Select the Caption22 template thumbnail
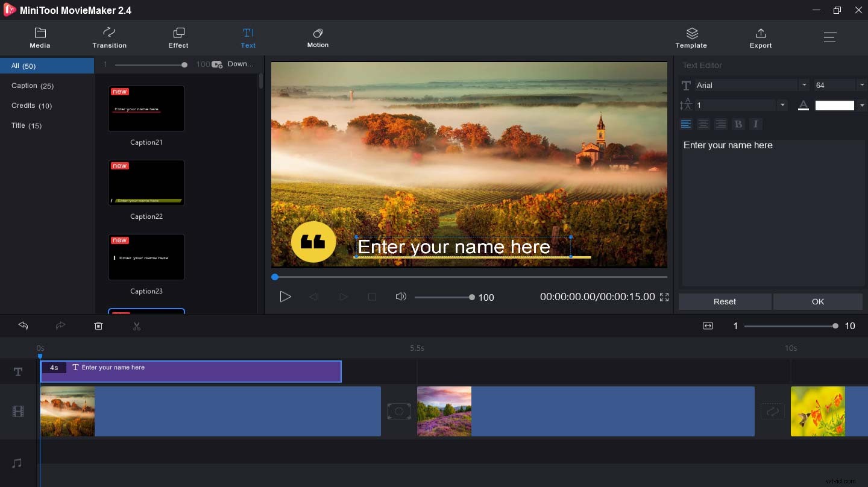Viewport: 868px width, 487px height. tap(146, 183)
